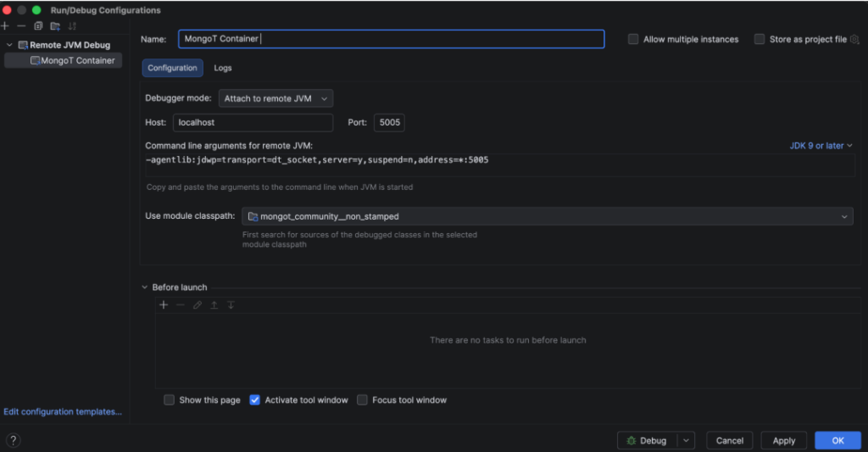Click the agentlib command line arguments text
The height and width of the screenshot is (452, 868).
click(x=317, y=160)
